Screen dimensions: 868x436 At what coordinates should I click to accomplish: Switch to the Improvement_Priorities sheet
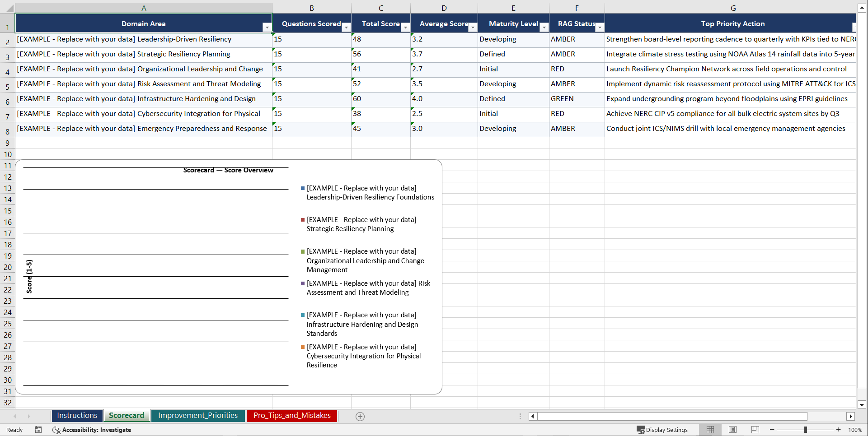[x=198, y=416]
